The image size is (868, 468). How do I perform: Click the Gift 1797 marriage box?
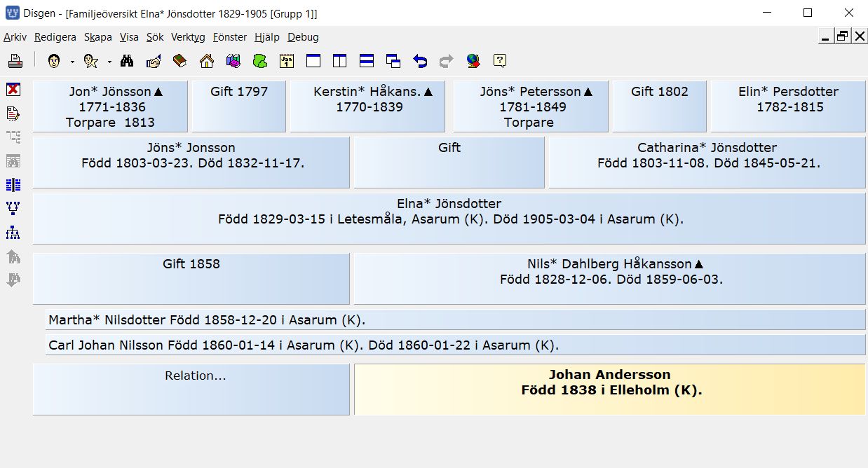239,106
